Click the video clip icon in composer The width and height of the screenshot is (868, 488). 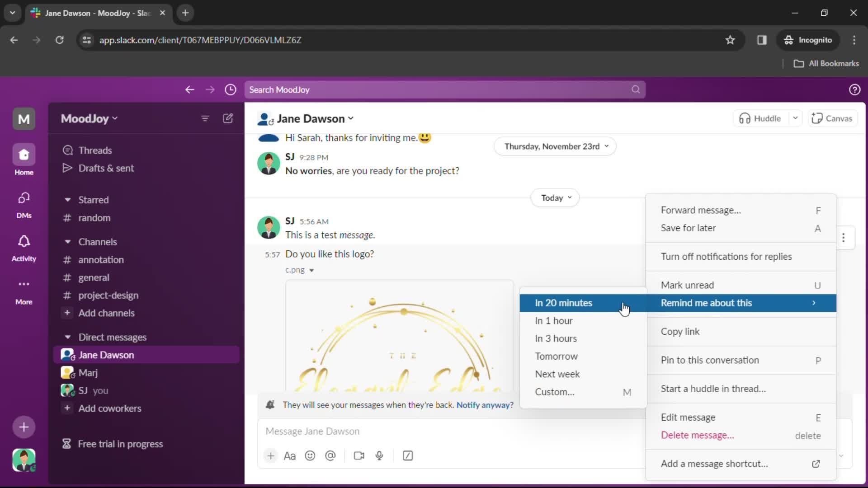tap(359, 455)
